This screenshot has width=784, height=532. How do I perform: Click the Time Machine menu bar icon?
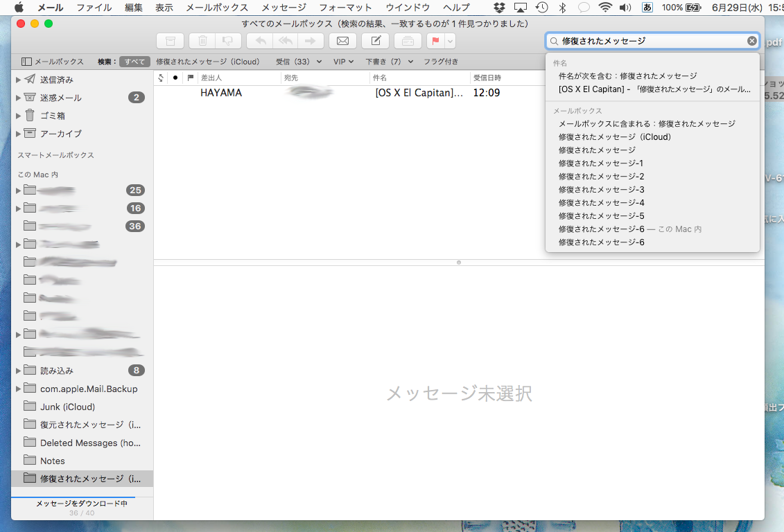point(541,8)
